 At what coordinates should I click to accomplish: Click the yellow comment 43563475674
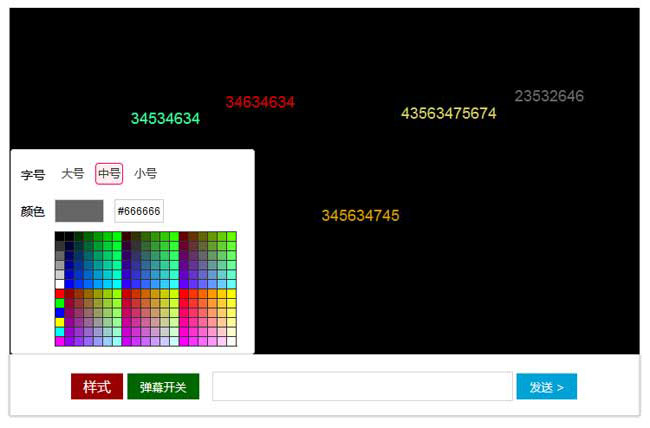coord(448,114)
